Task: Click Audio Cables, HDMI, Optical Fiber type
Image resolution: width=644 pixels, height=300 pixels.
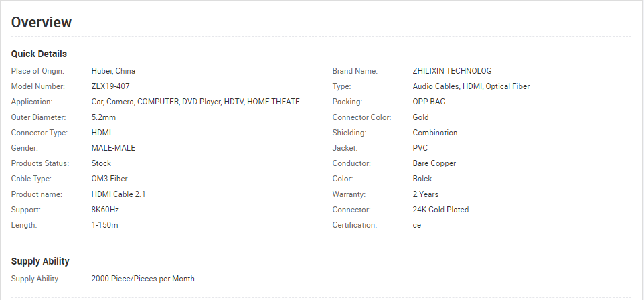Action: (471, 86)
